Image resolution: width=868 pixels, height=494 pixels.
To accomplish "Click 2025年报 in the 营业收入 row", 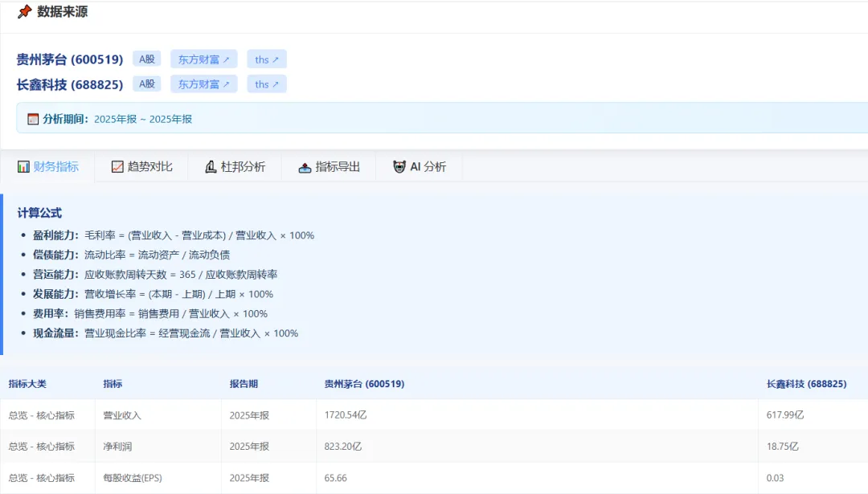I will coord(249,415).
